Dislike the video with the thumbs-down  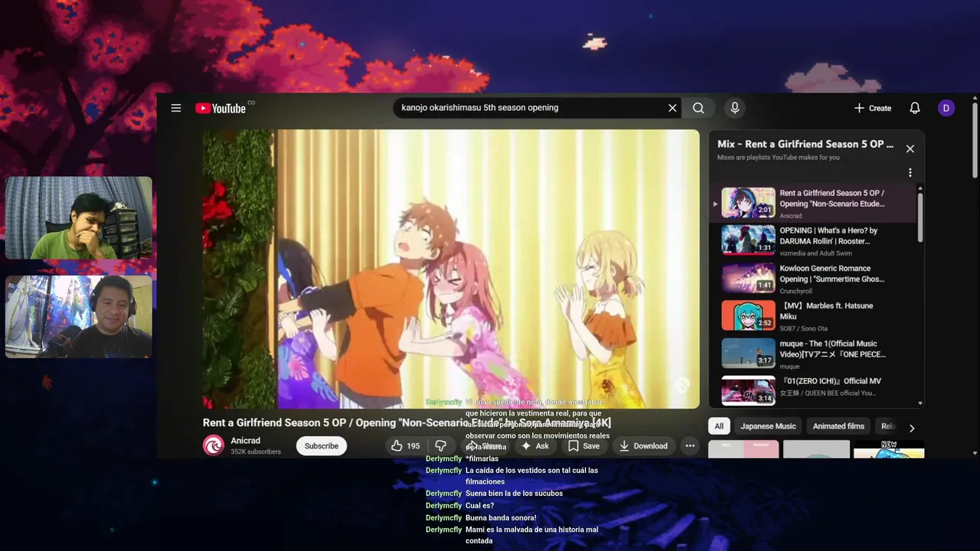click(440, 445)
